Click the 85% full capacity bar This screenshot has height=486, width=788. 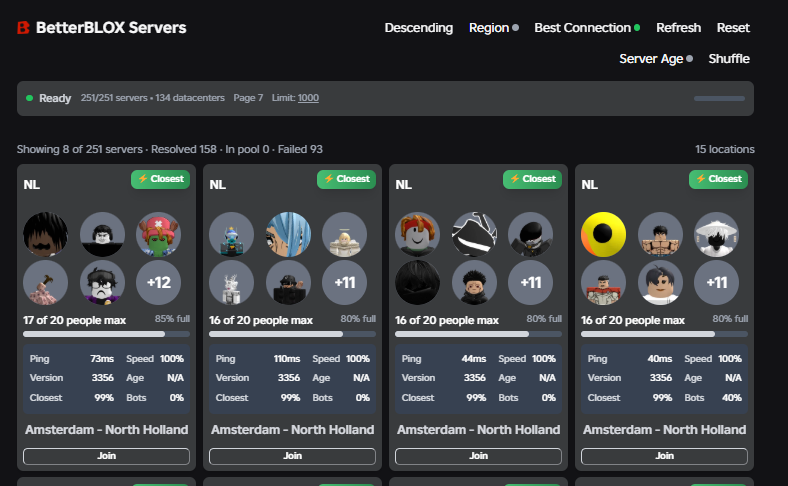pyautogui.click(x=107, y=334)
